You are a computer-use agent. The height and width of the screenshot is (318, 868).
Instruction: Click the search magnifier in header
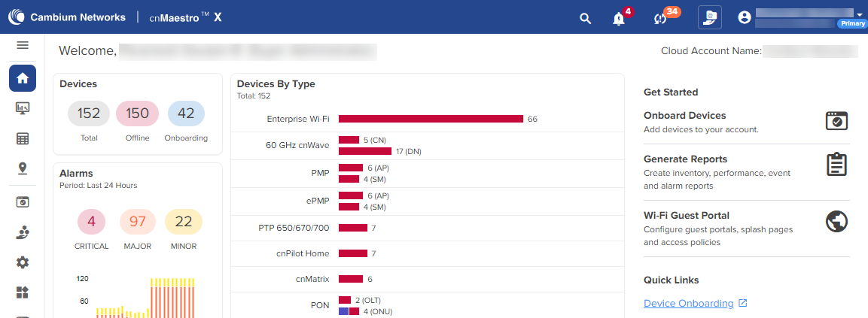coord(585,18)
